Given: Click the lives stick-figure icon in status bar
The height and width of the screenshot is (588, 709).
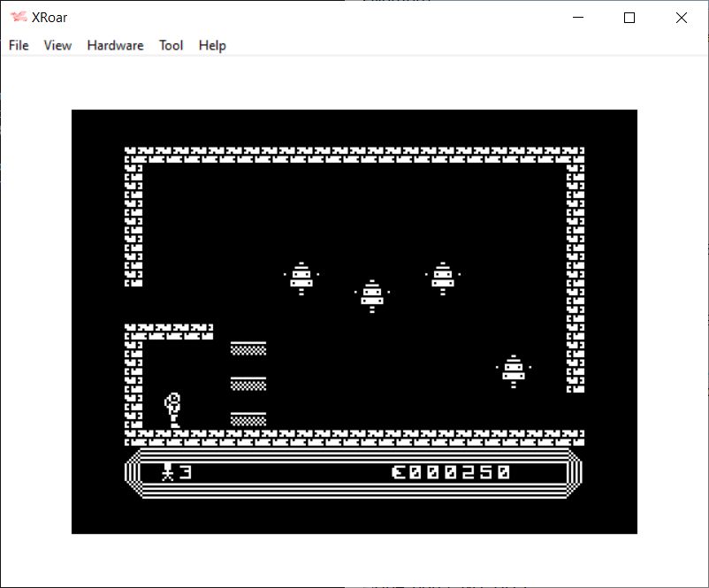Looking at the screenshot, I should [x=167, y=472].
